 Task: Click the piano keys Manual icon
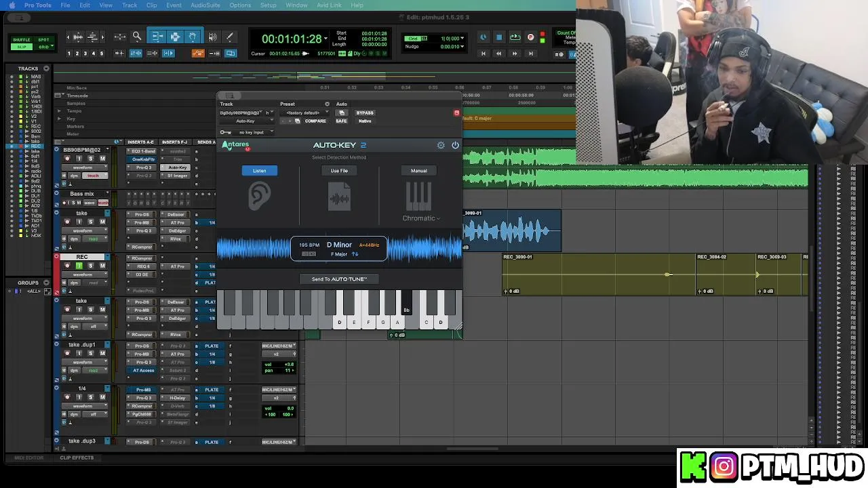pyautogui.click(x=418, y=197)
